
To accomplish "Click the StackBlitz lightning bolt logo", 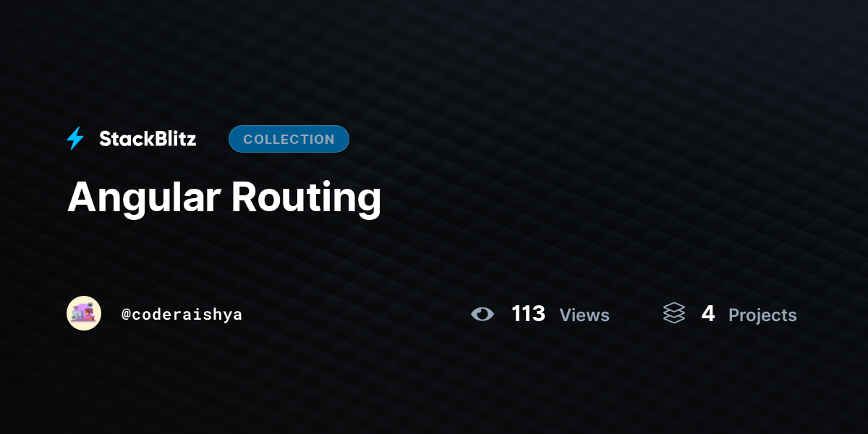I will coord(75,138).
